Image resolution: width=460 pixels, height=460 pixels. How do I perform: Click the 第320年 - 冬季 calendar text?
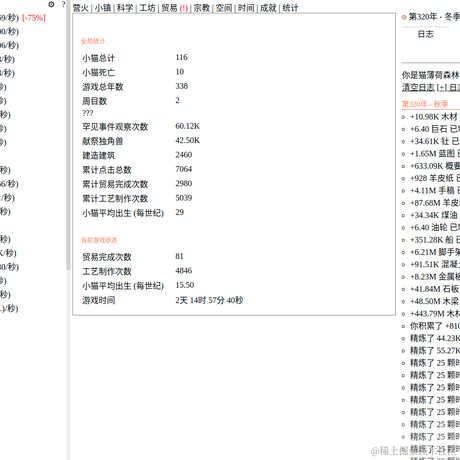[434, 17]
